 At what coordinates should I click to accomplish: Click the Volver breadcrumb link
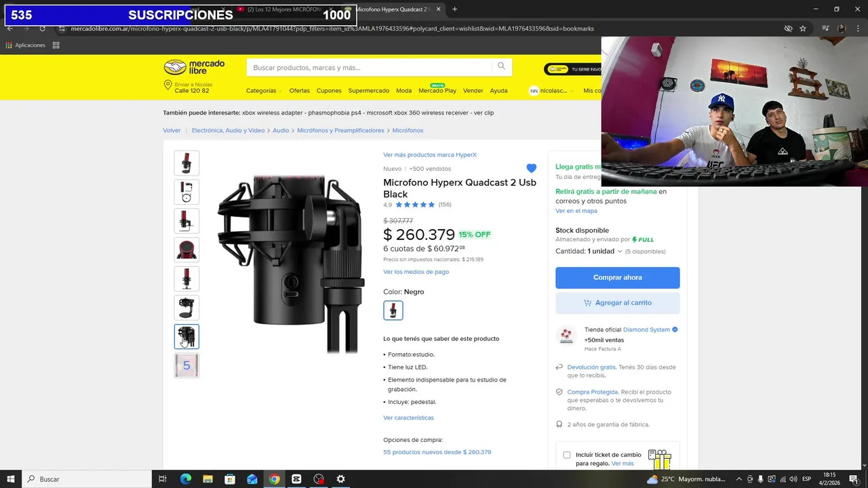[x=172, y=131]
